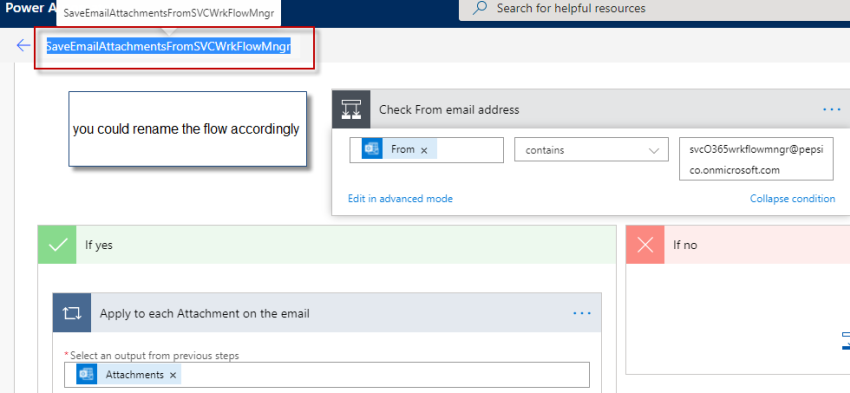The image size is (850, 393).
Task: Click Edit in advanced mode link
Action: coord(400,198)
